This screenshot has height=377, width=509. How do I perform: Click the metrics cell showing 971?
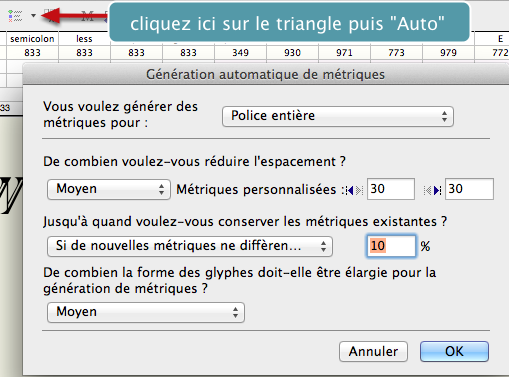pos(344,53)
